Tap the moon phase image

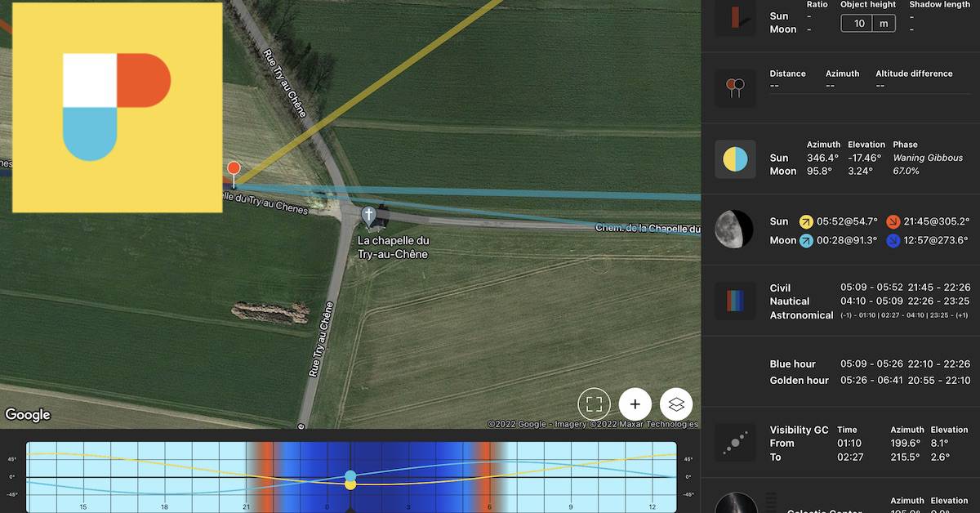click(x=734, y=229)
